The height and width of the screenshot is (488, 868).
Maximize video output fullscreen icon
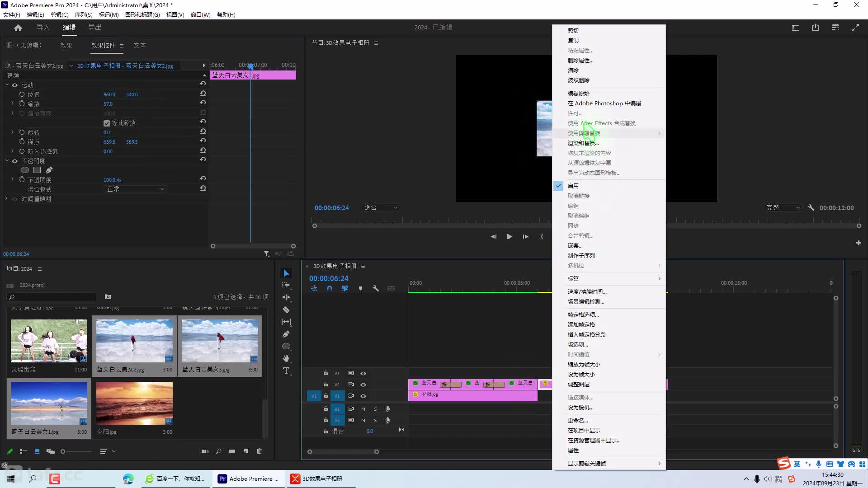(855, 28)
